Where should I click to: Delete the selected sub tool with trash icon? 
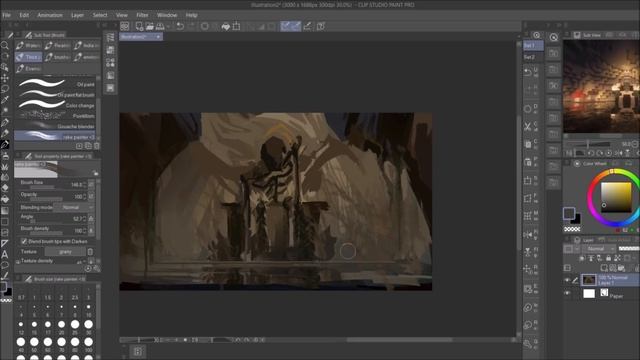pyautogui.click(x=97, y=146)
